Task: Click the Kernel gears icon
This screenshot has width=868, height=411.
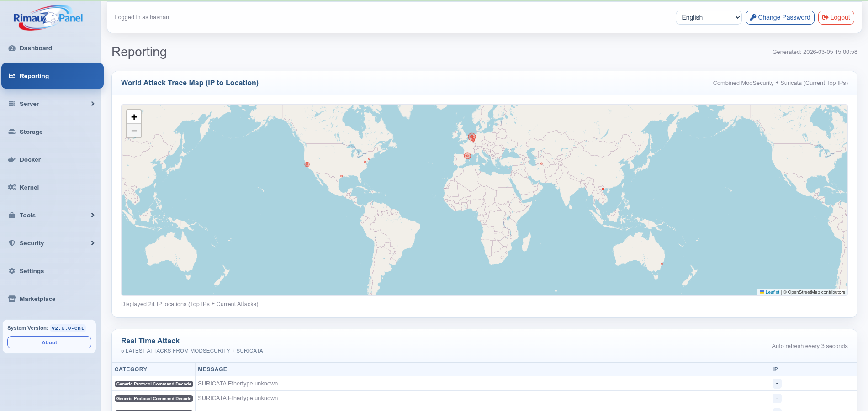Action: [12, 188]
